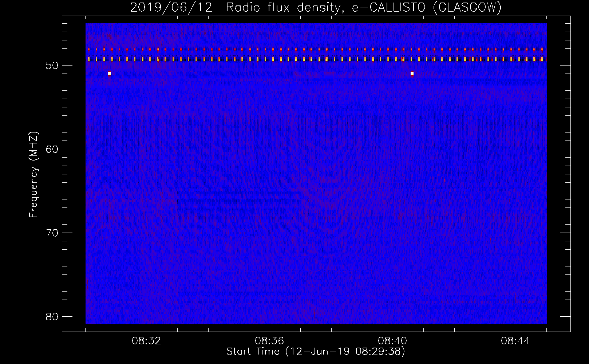
Task: Click the white burst marker near 08:40
Action: [412, 74]
